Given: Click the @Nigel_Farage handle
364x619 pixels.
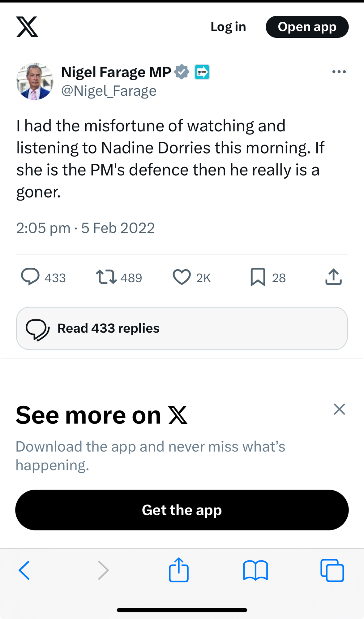Looking at the screenshot, I should pos(109,91).
